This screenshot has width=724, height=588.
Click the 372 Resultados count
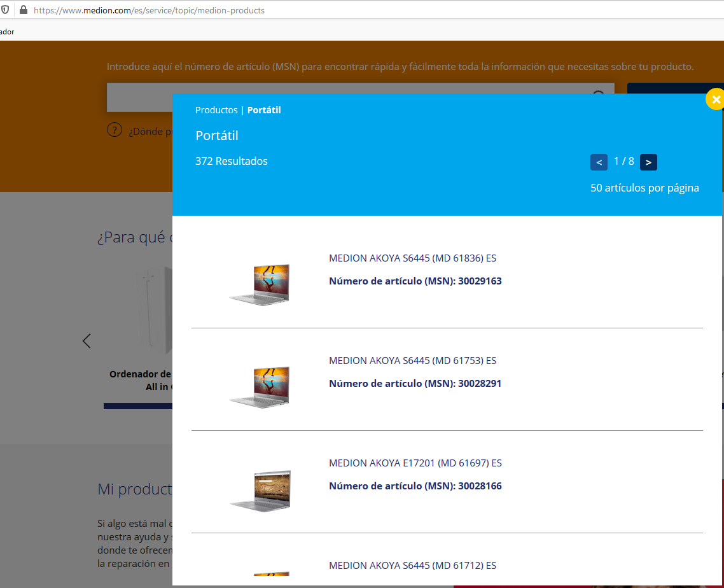pyautogui.click(x=232, y=161)
